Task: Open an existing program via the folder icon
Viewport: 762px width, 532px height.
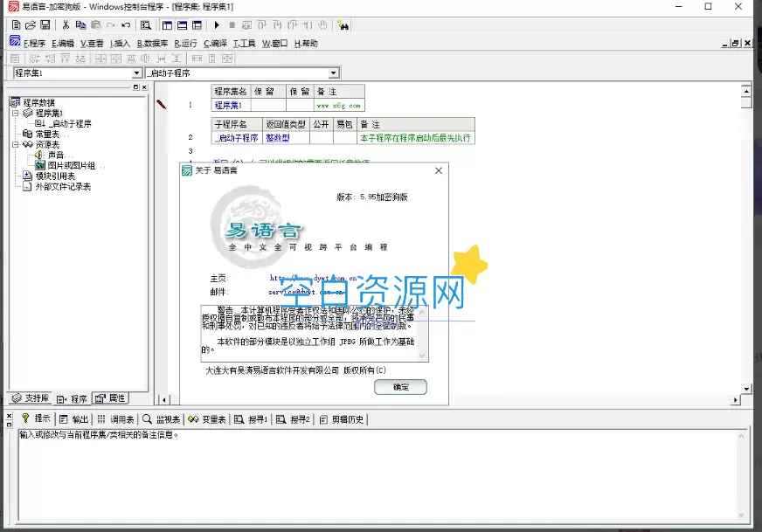Action: 29,25
